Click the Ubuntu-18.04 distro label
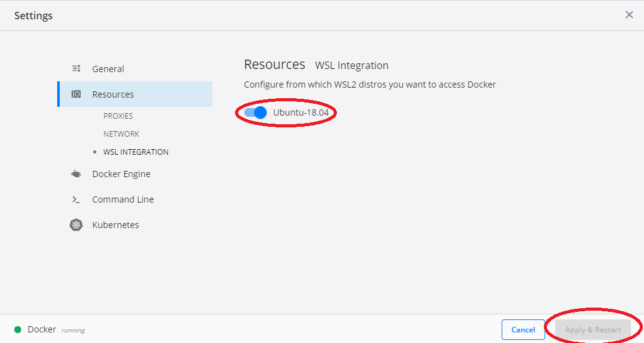Image resolution: width=644 pixels, height=343 pixels. (x=301, y=112)
